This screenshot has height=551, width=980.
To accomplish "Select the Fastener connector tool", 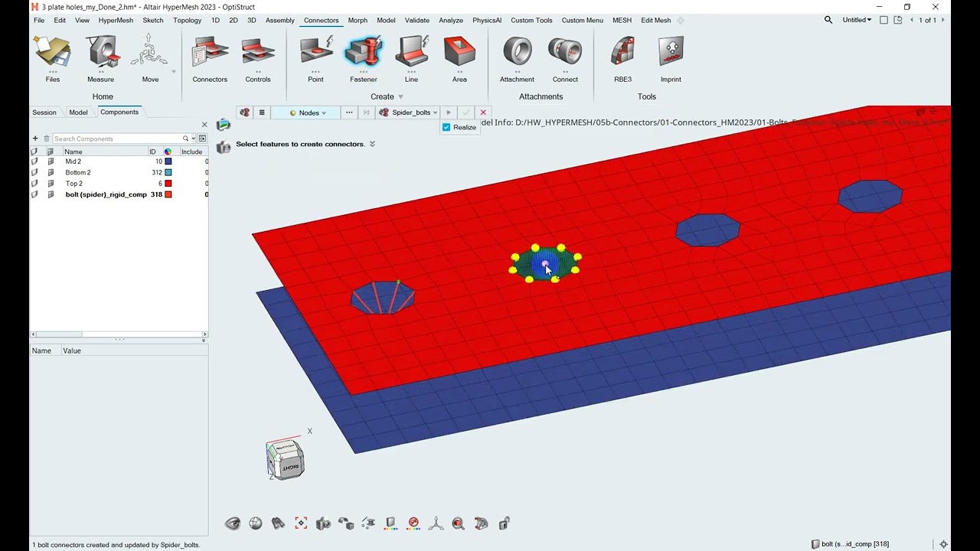I will pos(364,58).
